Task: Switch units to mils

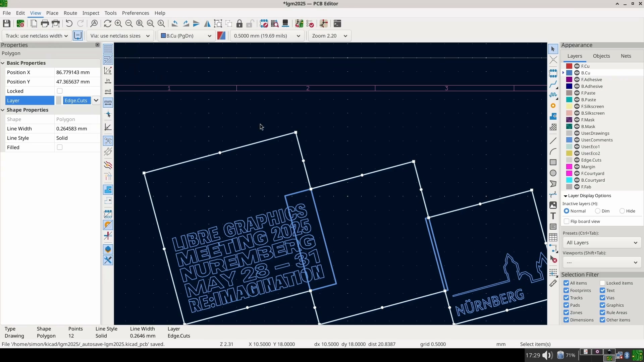Action: pos(108,92)
